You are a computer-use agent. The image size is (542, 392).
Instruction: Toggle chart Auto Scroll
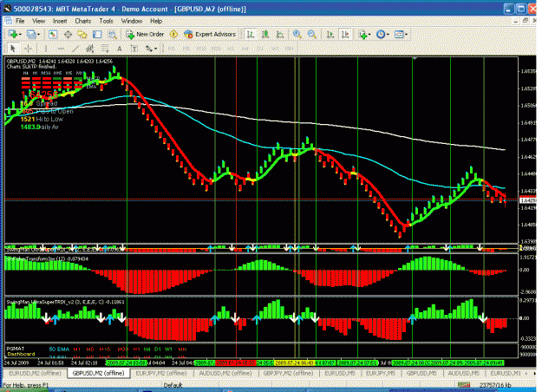330,34
